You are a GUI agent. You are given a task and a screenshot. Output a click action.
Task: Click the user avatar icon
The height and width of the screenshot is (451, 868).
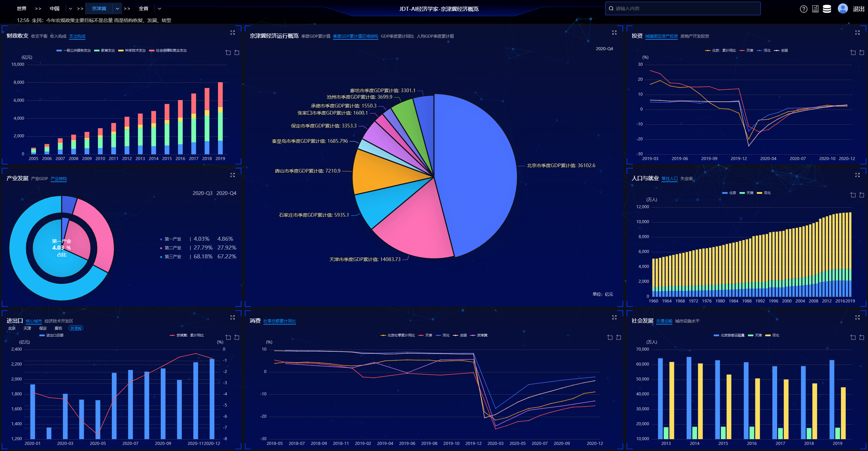[x=843, y=8]
